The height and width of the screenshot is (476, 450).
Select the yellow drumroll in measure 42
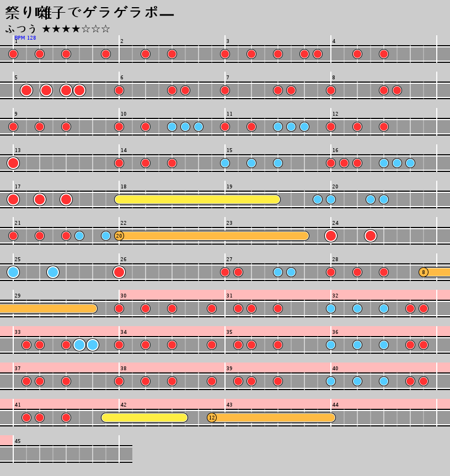click(144, 418)
